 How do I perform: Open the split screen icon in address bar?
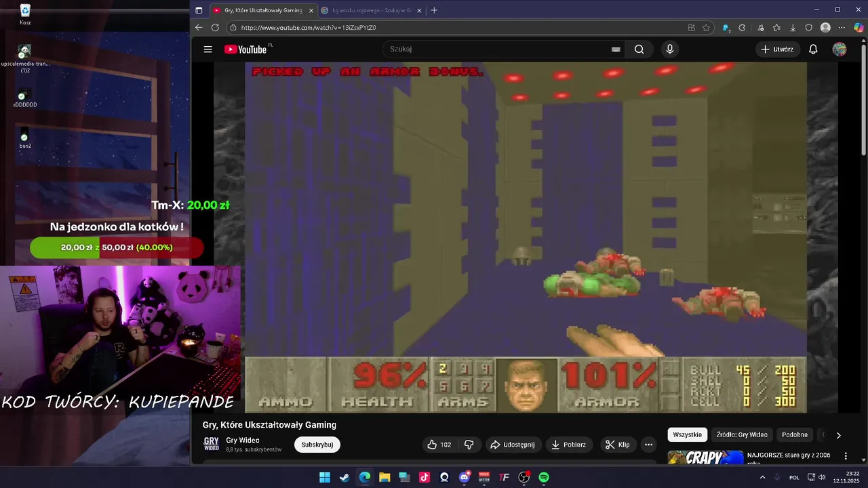691,28
